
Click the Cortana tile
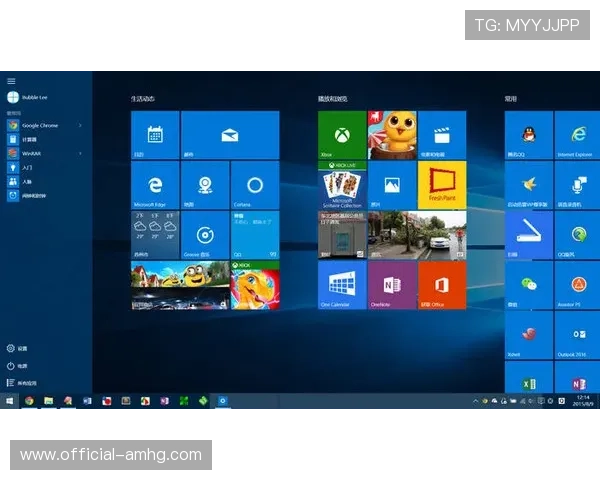(x=255, y=185)
